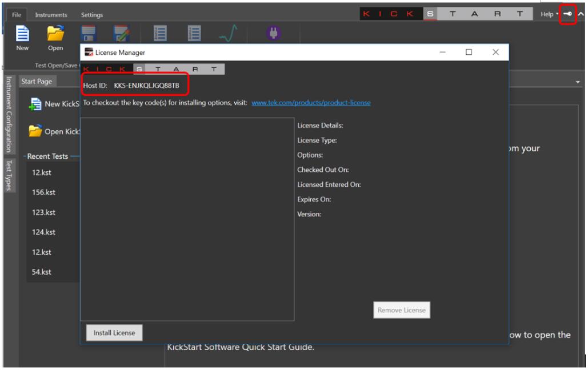Switch to the Settings tab

point(92,15)
